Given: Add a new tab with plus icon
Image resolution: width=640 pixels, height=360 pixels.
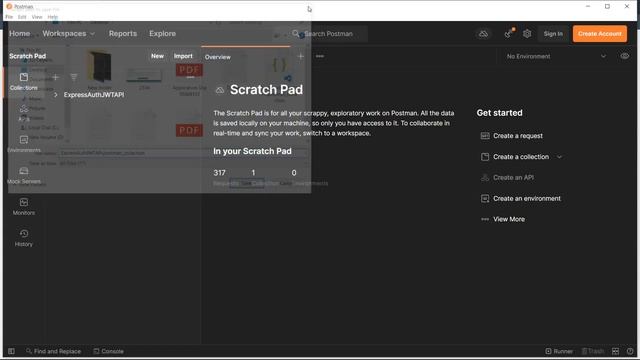Looking at the screenshot, I should tap(300, 56).
